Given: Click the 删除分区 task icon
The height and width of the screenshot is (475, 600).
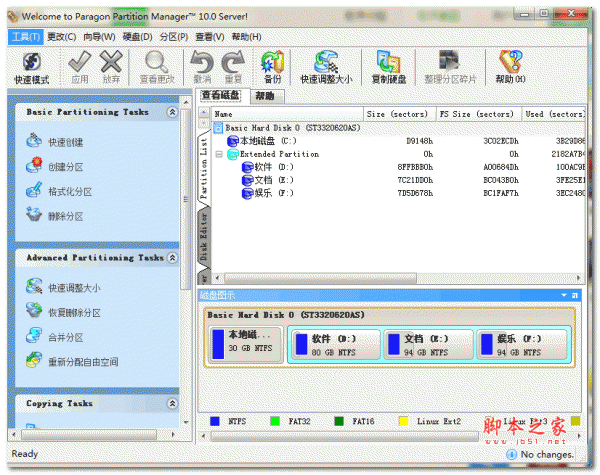Looking at the screenshot, I should pos(34,214).
